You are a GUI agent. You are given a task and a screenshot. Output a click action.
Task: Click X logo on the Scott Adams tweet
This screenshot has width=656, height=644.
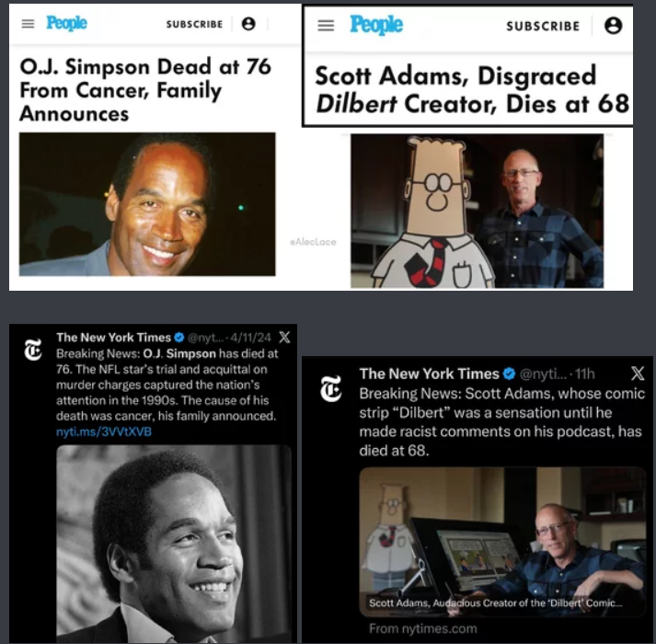pos(638,373)
